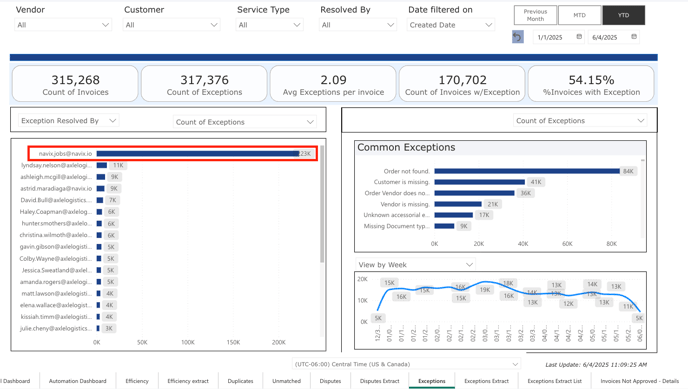
Task: Click the navix.jobs@navix.io bar
Action: 198,153
